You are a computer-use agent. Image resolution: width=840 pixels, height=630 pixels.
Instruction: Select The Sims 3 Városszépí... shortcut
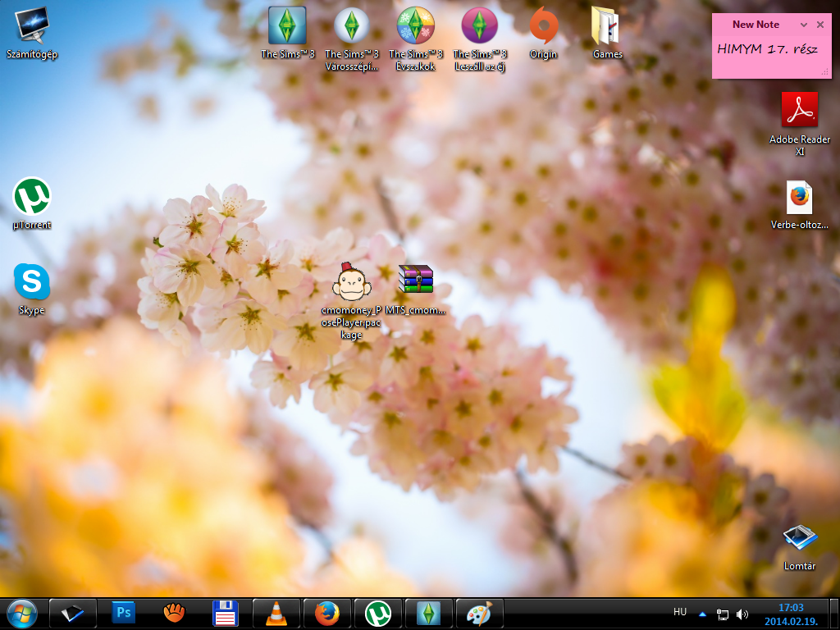pos(351,39)
